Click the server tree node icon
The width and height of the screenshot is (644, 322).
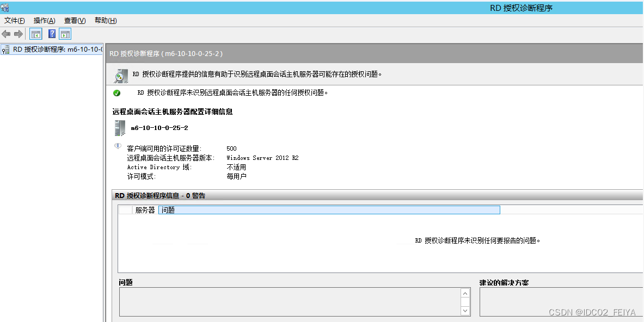(5, 50)
